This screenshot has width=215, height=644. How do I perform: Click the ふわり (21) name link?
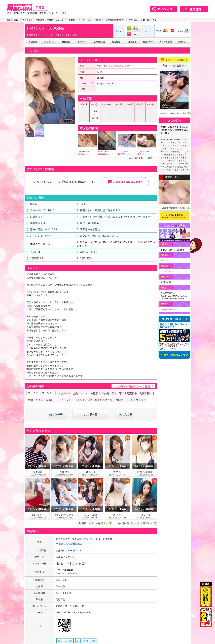click(x=37, y=515)
